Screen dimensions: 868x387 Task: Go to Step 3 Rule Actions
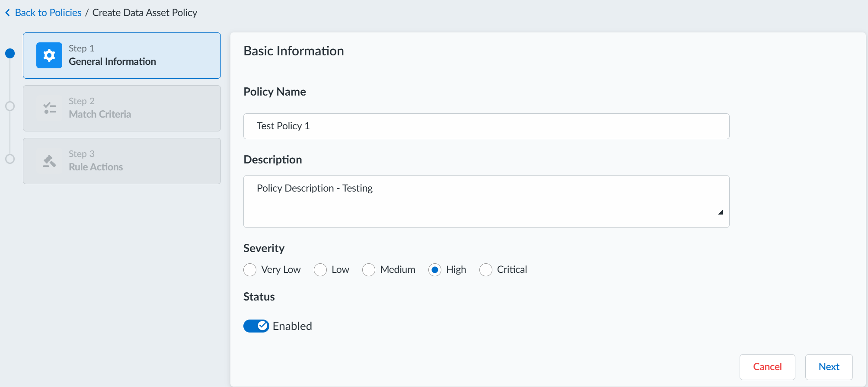click(122, 161)
